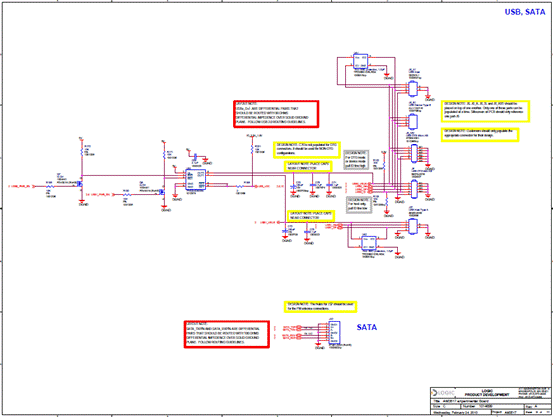The width and height of the screenshot is (553, 417).
Task: Click the red USB layout note box
Action: point(276,114)
